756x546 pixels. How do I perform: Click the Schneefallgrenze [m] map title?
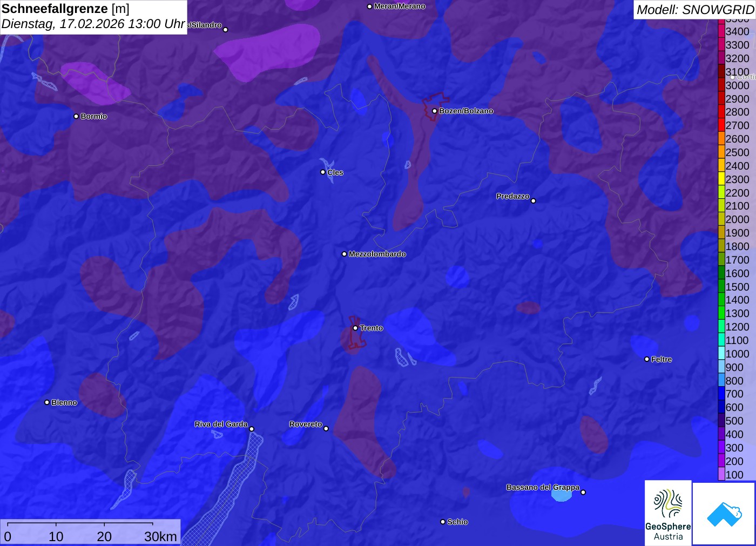pos(65,9)
